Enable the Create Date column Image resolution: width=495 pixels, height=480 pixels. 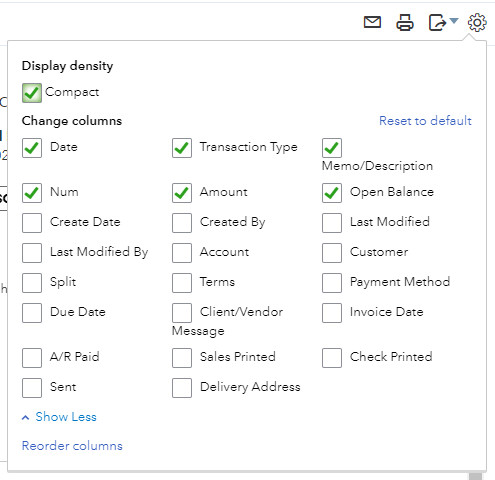[32, 223]
